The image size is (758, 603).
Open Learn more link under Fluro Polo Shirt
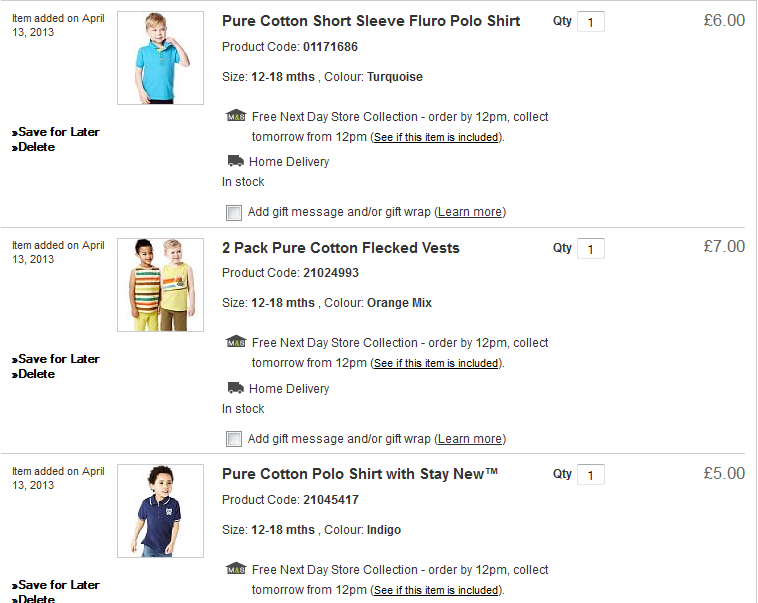[470, 212]
